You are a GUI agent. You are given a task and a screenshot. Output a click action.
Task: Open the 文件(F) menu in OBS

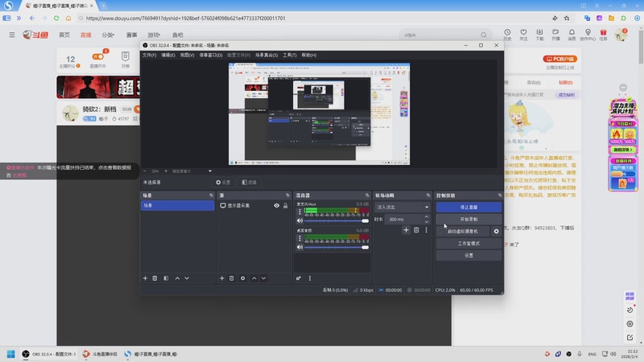pos(149,55)
